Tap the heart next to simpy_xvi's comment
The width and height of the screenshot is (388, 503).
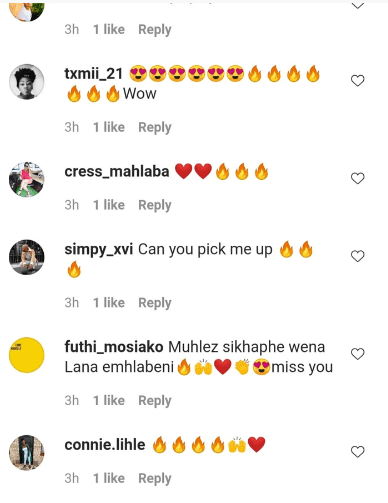(358, 256)
